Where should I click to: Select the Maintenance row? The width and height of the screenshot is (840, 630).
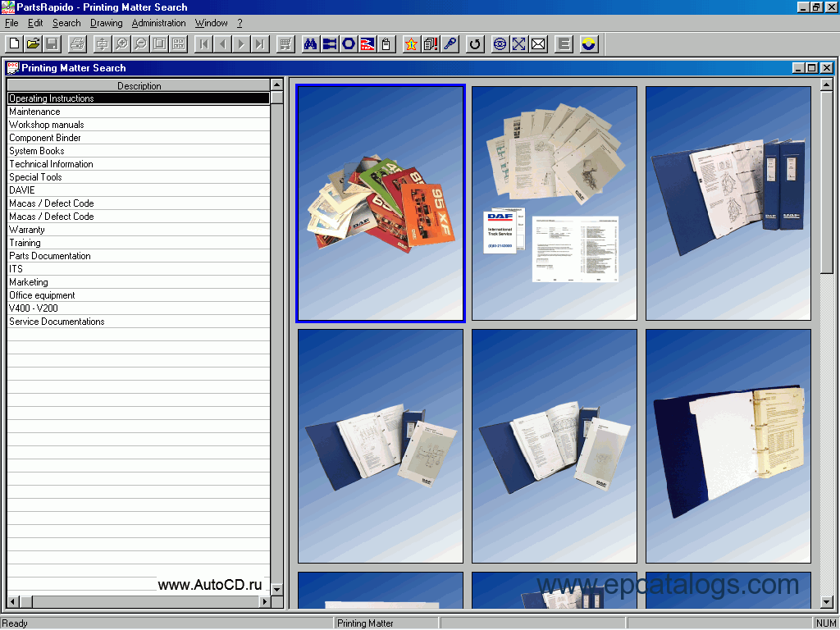pyautogui.click(x=138, y=112)
